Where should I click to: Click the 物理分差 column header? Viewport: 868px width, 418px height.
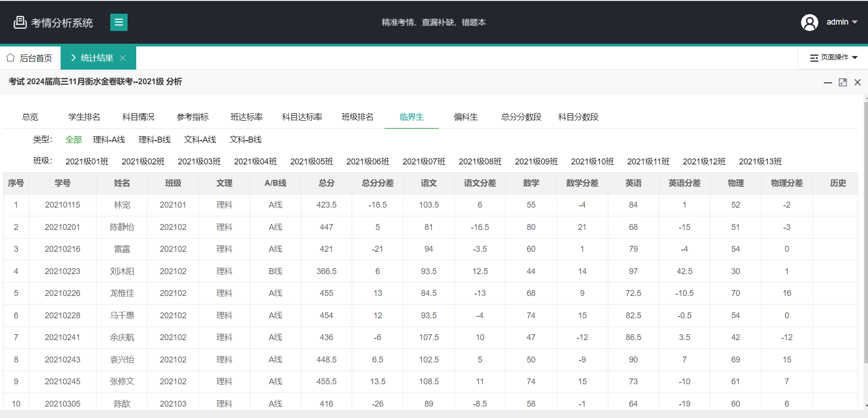(787, 183)
